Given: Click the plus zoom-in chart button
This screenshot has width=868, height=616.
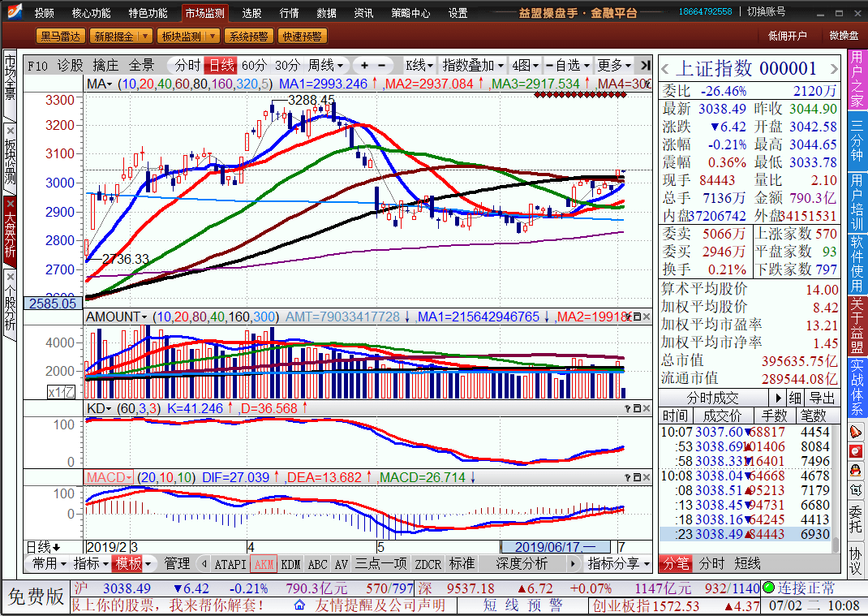Looking at the screenshot, I should [x=364, y=66].
